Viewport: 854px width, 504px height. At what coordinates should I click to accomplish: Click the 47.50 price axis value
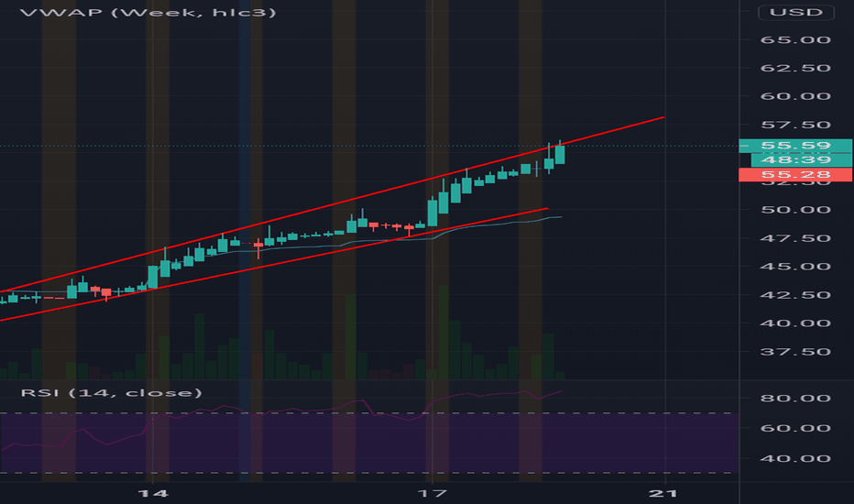(795, 238)
